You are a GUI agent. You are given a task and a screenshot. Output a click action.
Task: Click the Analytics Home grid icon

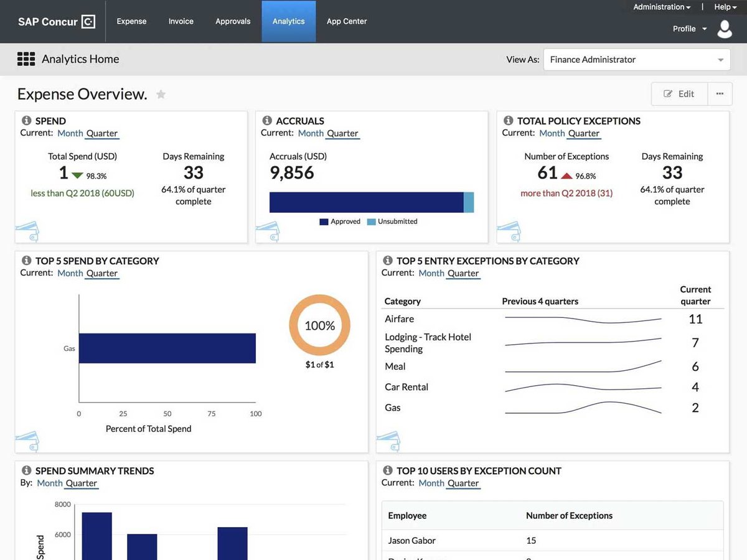[26, 59]
